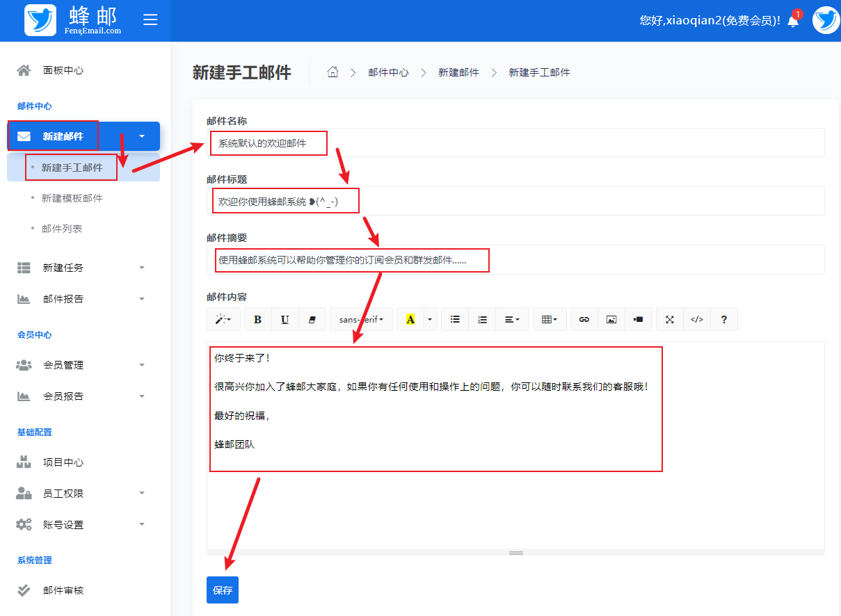Collapse the 新建邮件 sidebar menu
This screenshot has height=616, width=841.
coord(83,136)
